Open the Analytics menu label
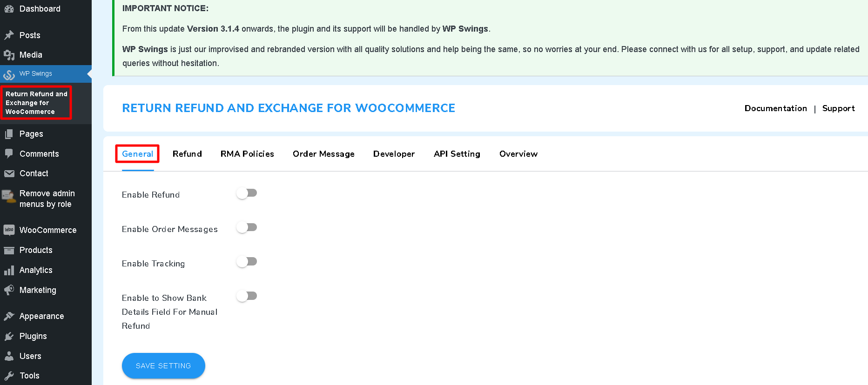 (x=36, y=270)
